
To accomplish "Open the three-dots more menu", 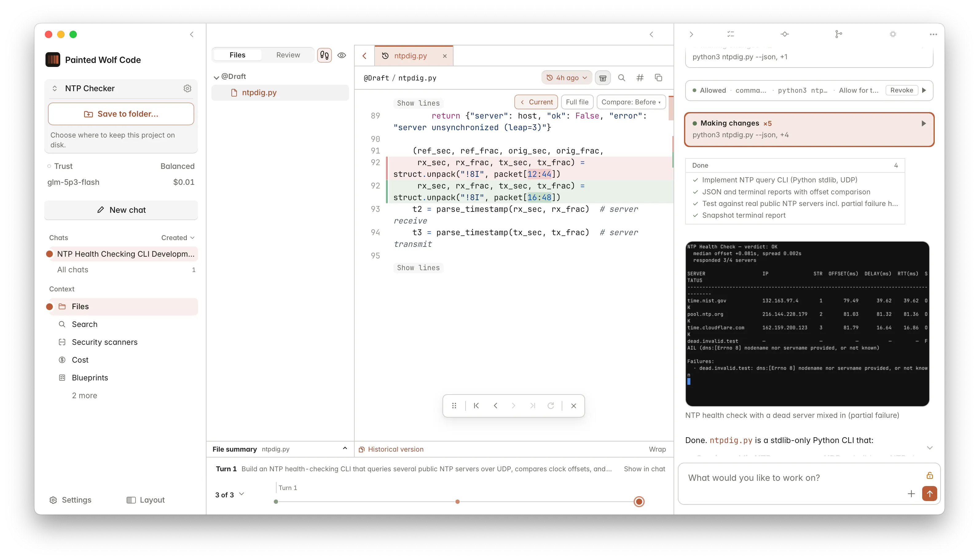I will (933, 34).
